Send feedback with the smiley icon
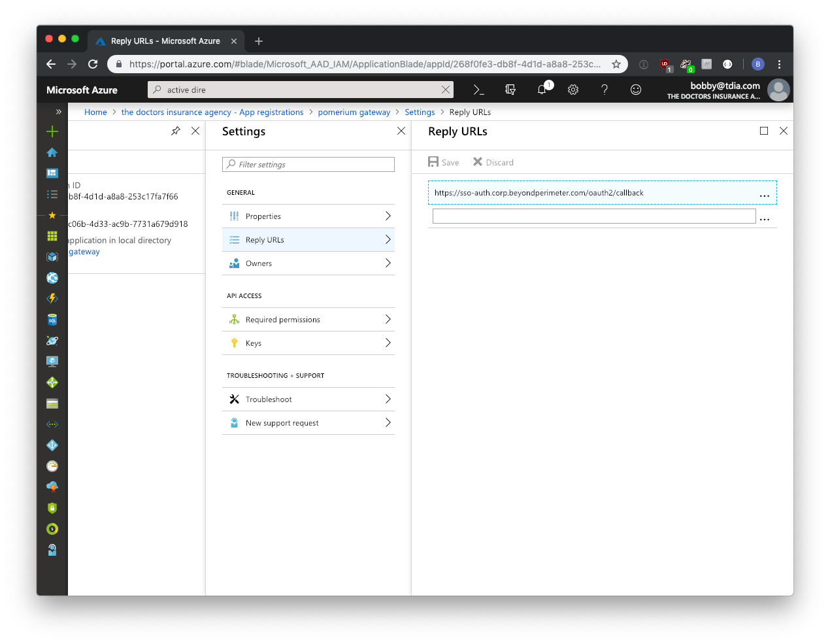Image resolution: width=830 pixels, height=644 pixels. [636, 90]
